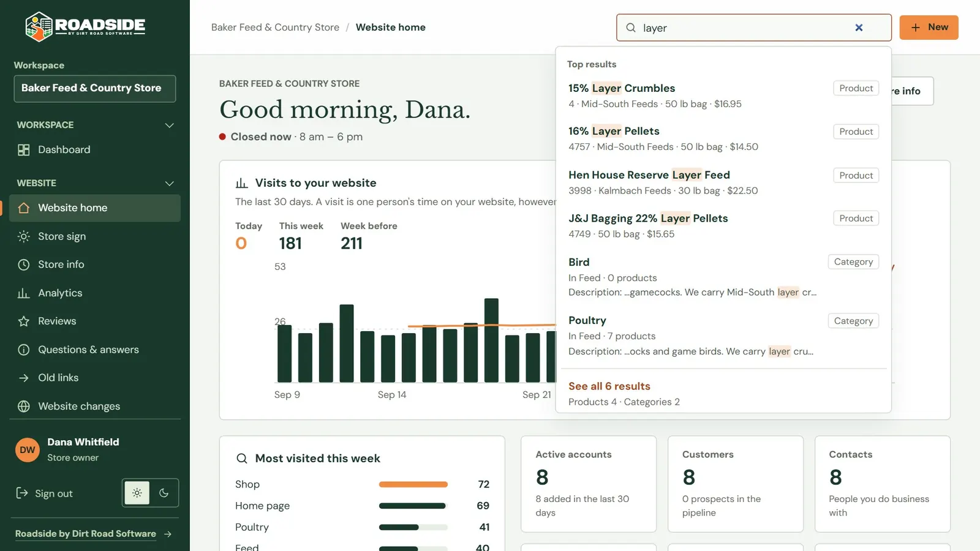980x551 pixels.
Task: Select the 16% Layer Pellets result
Action: coord(723,138)
